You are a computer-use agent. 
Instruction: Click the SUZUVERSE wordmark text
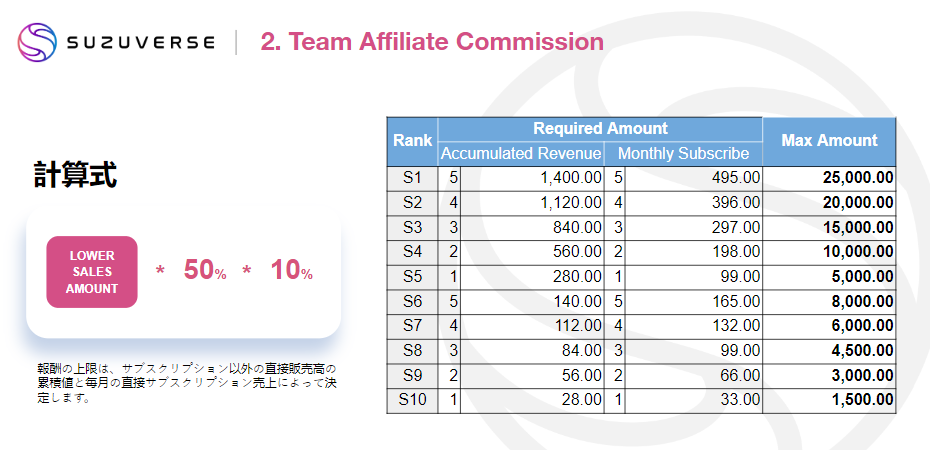pos(141,43)
